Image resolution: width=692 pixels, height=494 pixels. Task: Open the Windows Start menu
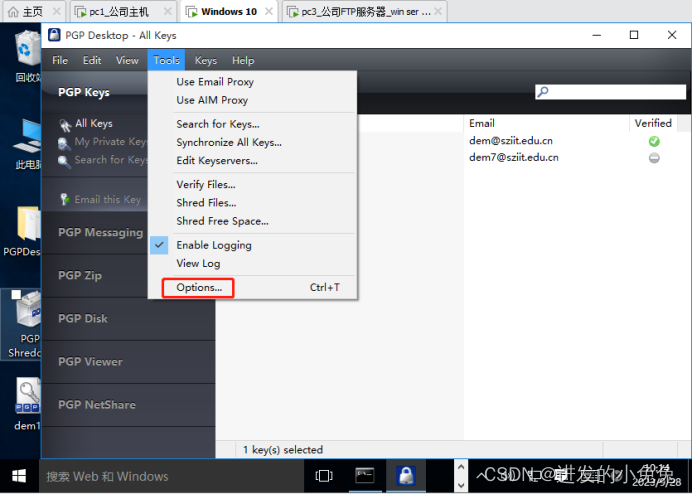(x=19, y=476)
